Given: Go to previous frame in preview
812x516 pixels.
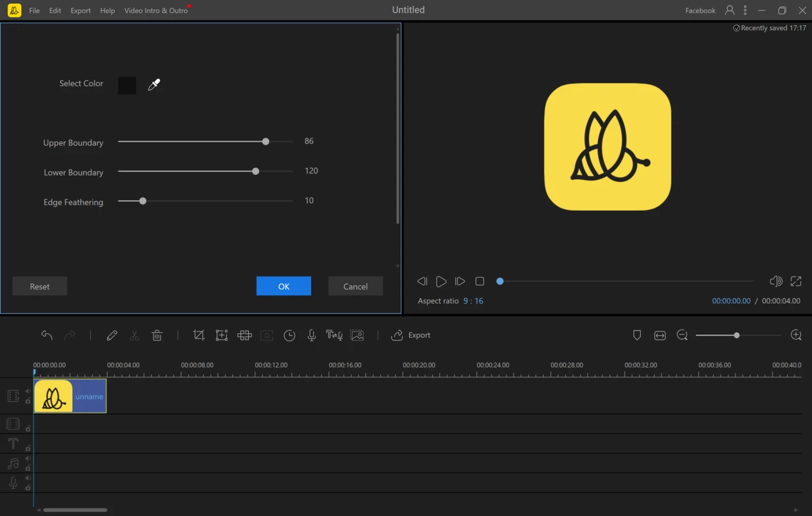Looking at the screenshot, I should point(422,281).
